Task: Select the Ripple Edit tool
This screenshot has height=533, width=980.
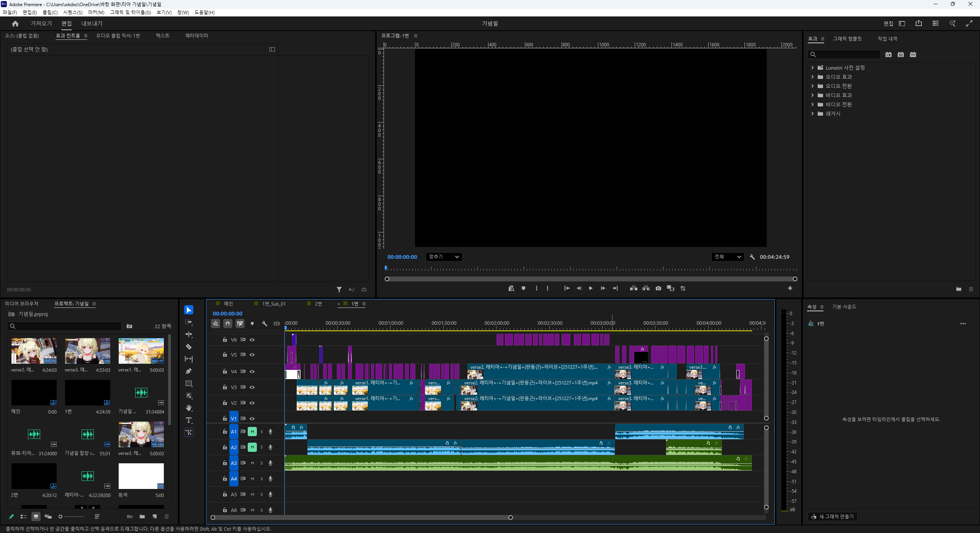Action: coord(189,334)
